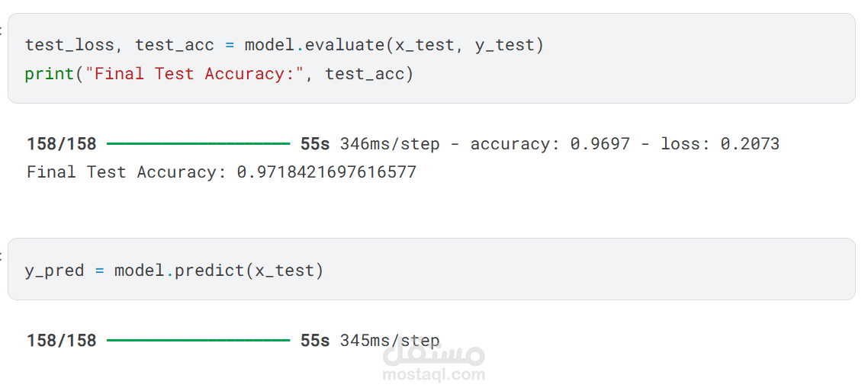Viewport: 868px width, 391px height.
Task: Open the mostaql.com link text
Action: (x=433, y=374)
